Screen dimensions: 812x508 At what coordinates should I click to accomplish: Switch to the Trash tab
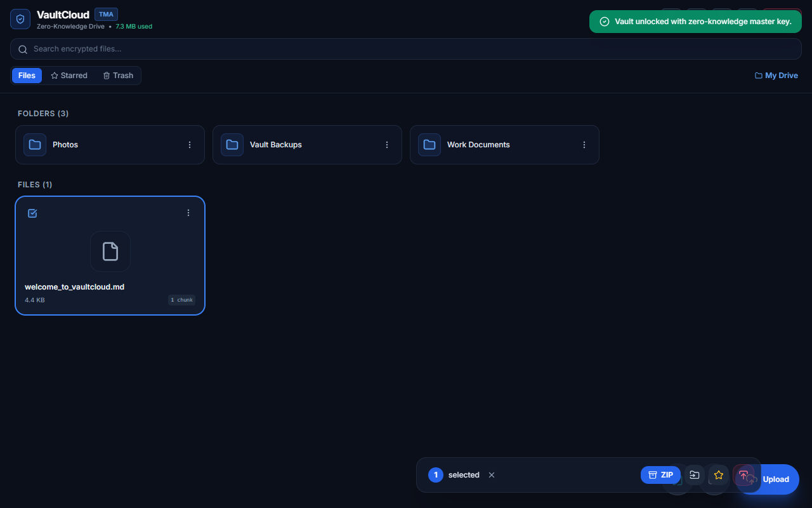(x=118, y=76)
